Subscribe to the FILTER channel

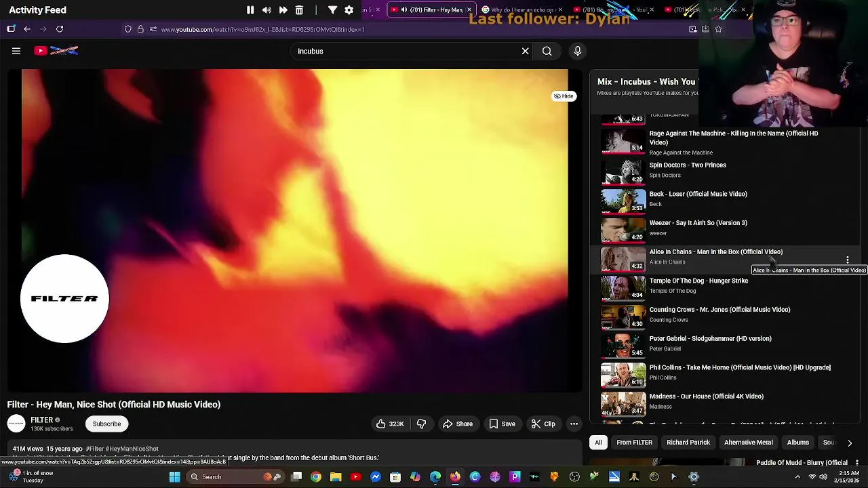[x=106, y=424]
